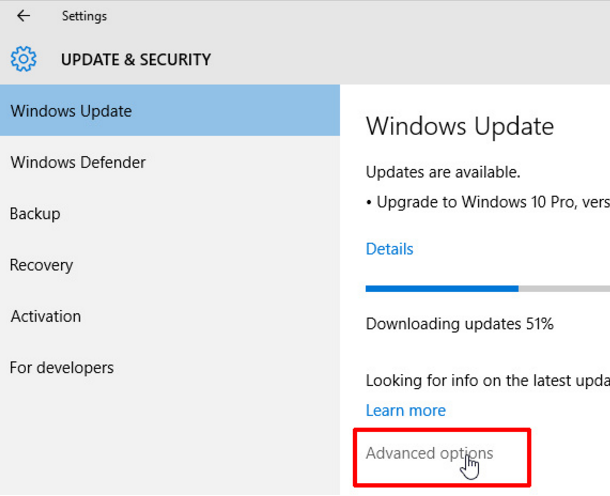Screen dimensions: 610x496
Task: Click the Windows Update page heading
Action: point(459,127)
